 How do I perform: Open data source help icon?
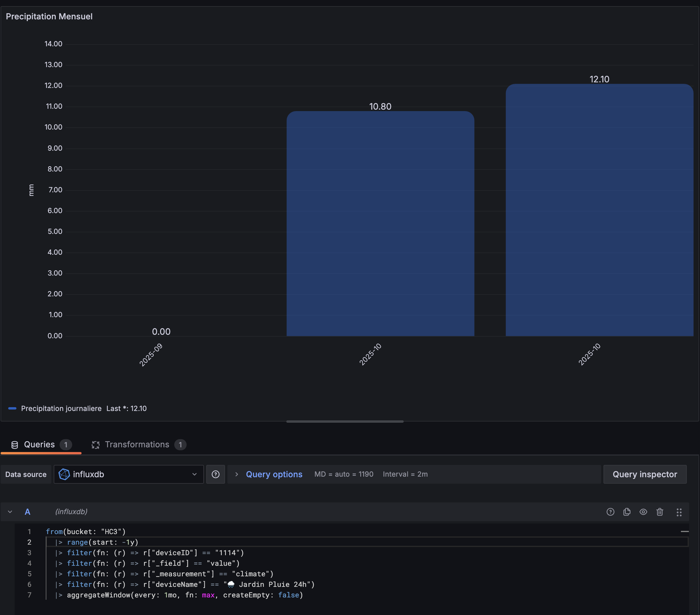pyautogui.click(x=215, y=474)
